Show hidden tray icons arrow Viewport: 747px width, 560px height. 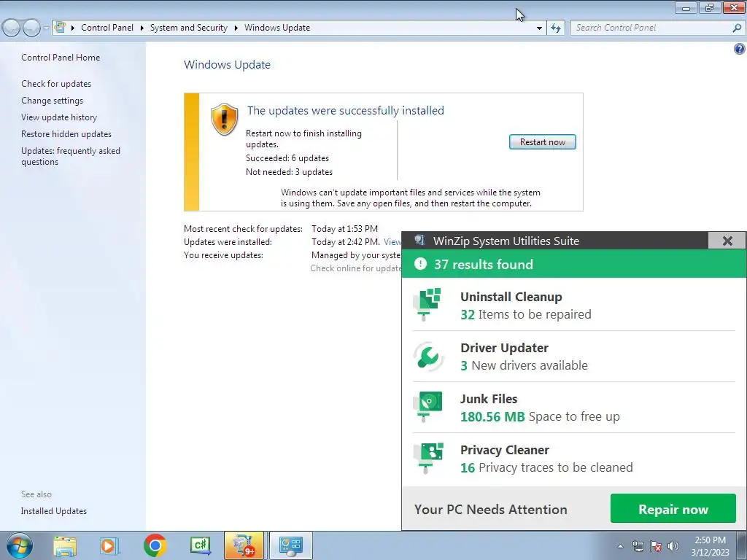[620, 546]
